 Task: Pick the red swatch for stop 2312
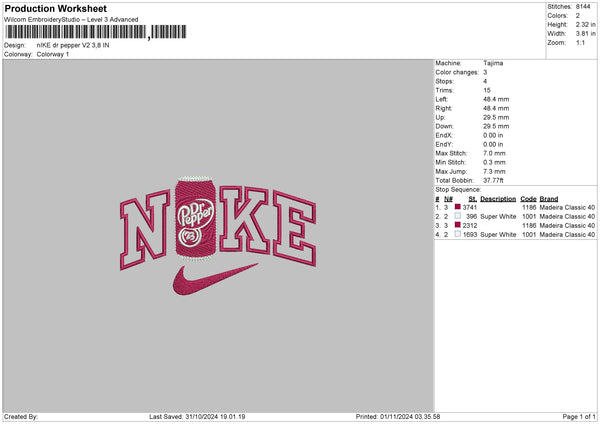(x=457, y=225)
